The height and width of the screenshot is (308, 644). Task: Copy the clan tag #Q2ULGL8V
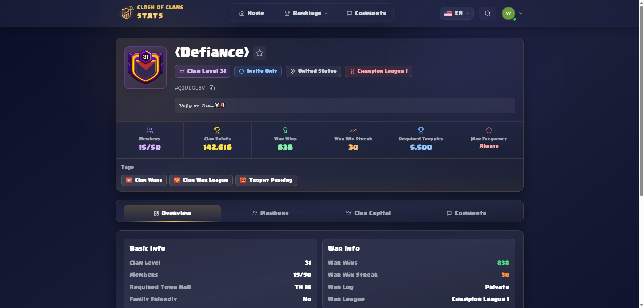click(x=212, y=88)
